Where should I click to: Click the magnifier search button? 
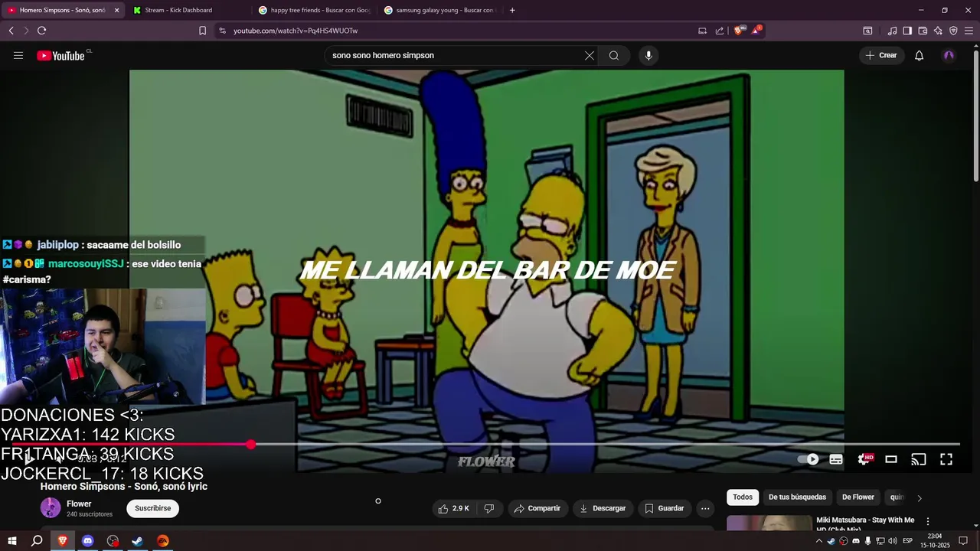(614, 55)
